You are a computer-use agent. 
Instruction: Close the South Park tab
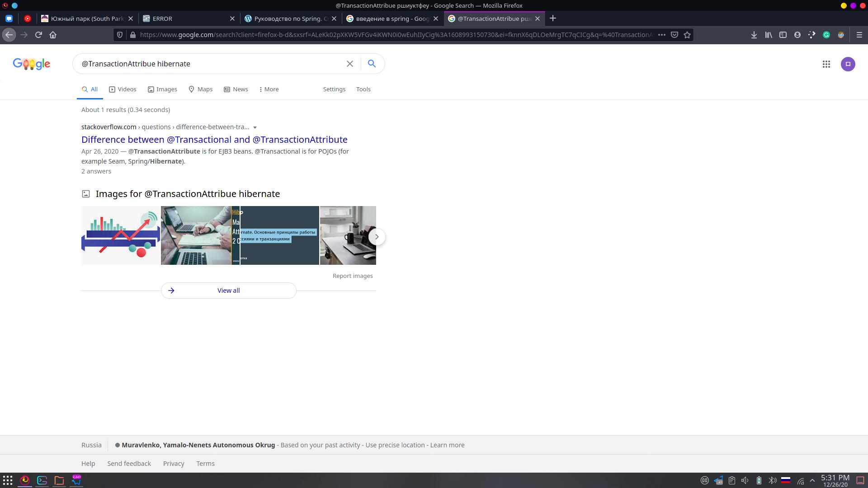131,19
